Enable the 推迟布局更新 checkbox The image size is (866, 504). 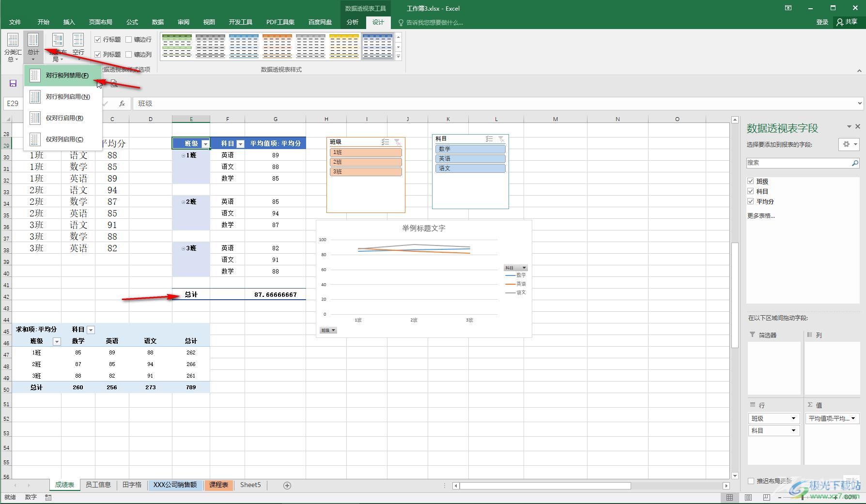[751, 481]
